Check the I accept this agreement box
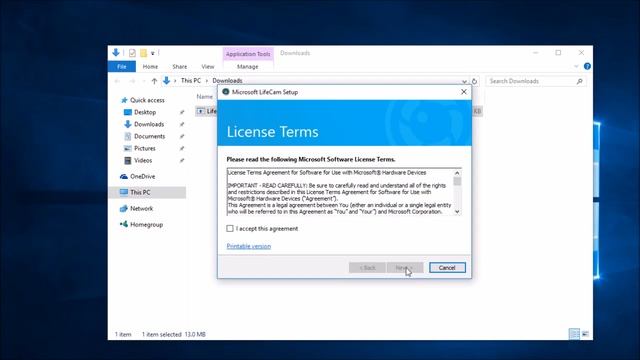 [230, 229]
